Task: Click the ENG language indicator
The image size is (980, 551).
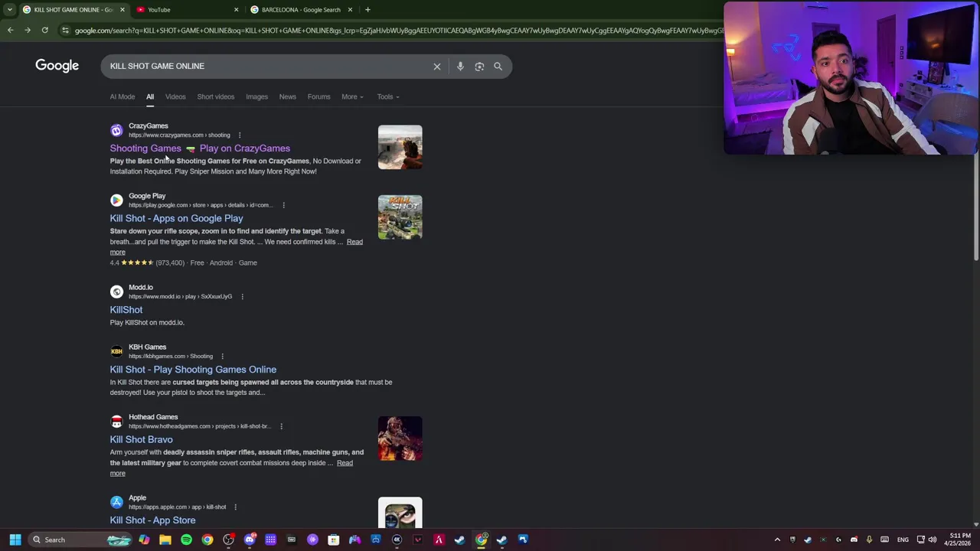Action: (x=903, y=540)
